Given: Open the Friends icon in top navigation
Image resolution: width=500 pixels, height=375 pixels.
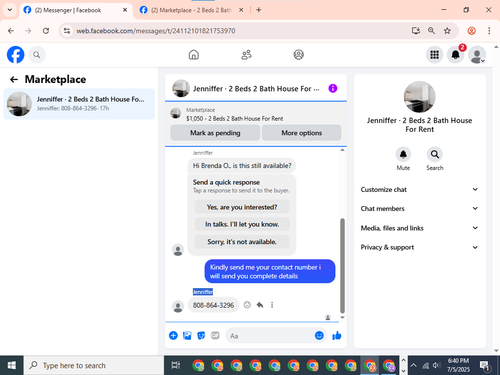Looking at the screenshot, I should pyautogui.click(x=246, y=55).
